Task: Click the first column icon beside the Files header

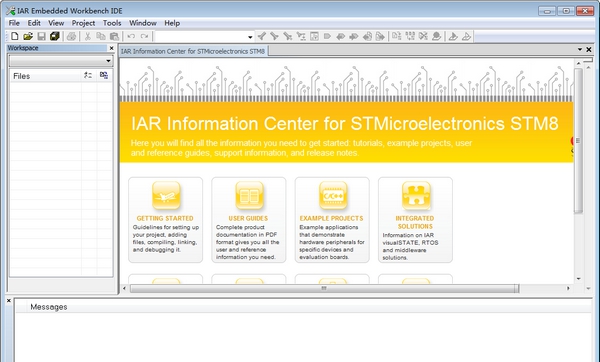Action: tap(88, 76)
